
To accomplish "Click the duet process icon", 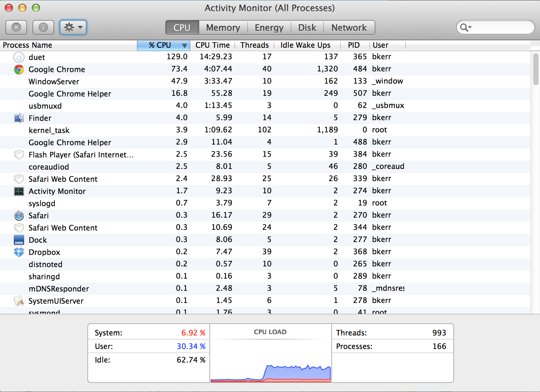I will click(x=19, y=57).
